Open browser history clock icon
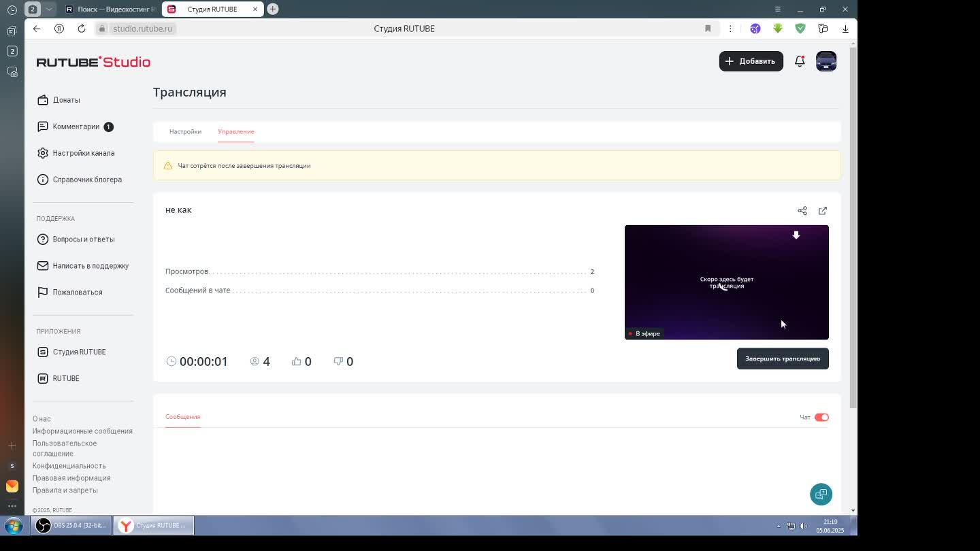 point(12,10)
